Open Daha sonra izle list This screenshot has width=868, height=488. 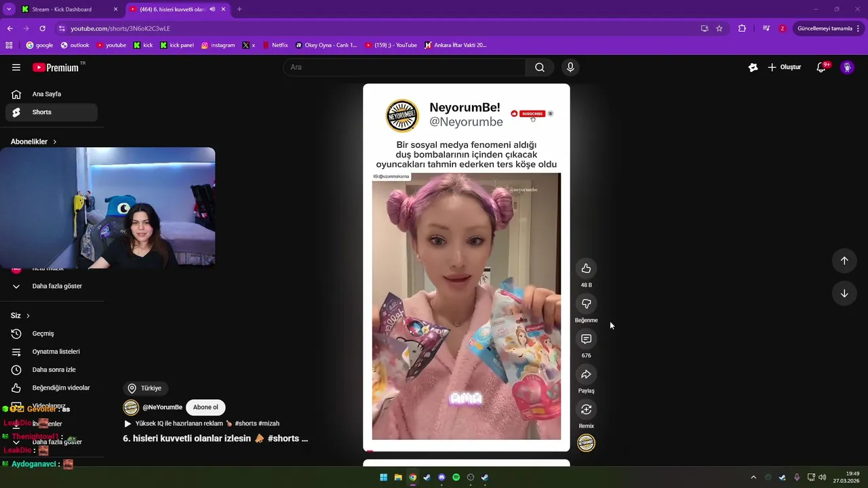click(x=52, y=370)
